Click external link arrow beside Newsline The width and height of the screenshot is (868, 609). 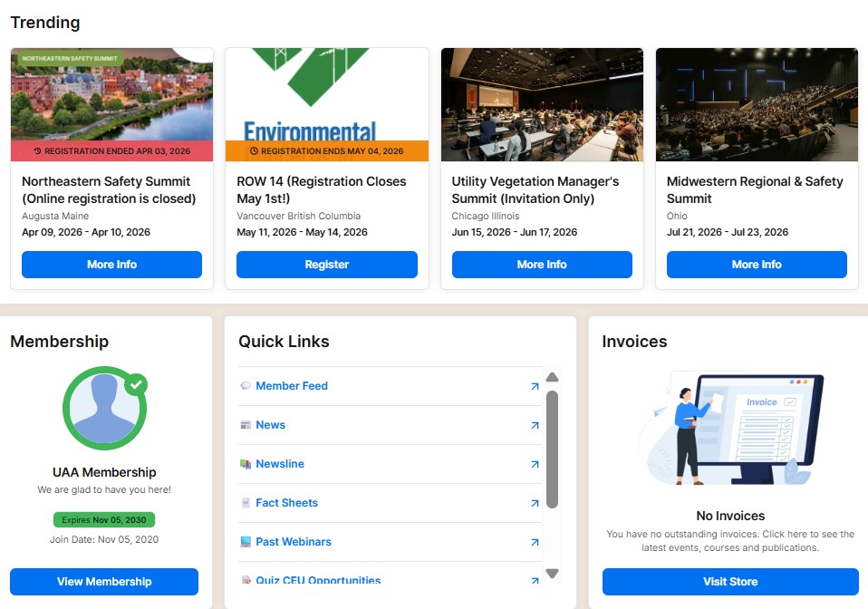(535, 464)
